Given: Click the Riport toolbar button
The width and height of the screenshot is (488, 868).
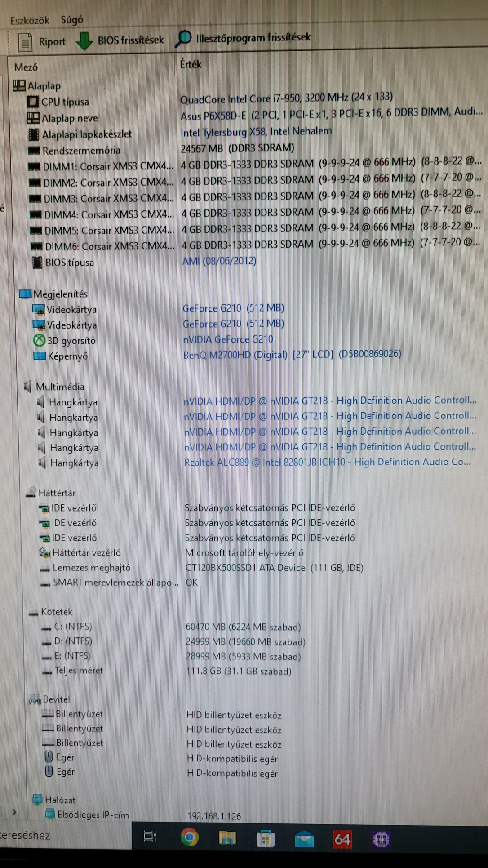Looking at the screenshot, I should 42,42.
